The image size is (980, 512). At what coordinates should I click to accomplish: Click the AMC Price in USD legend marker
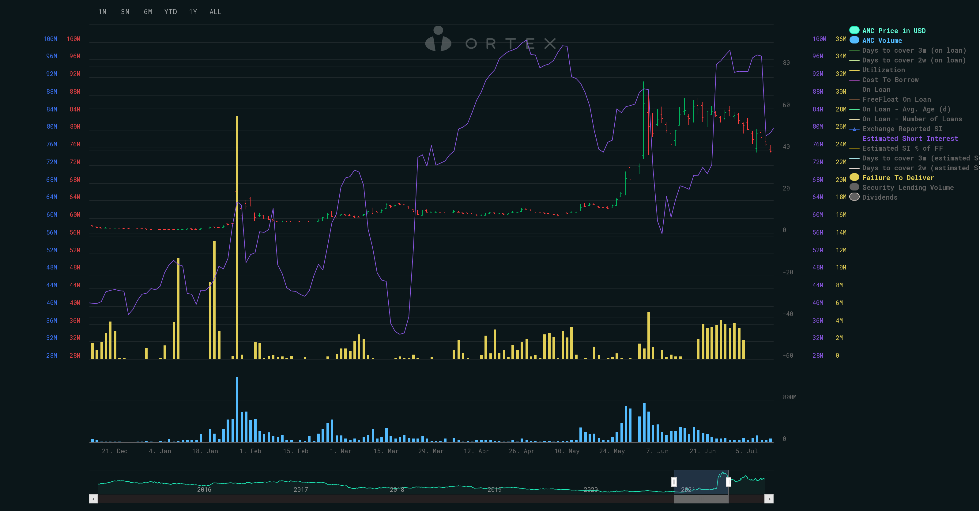[x=854, y=30]
